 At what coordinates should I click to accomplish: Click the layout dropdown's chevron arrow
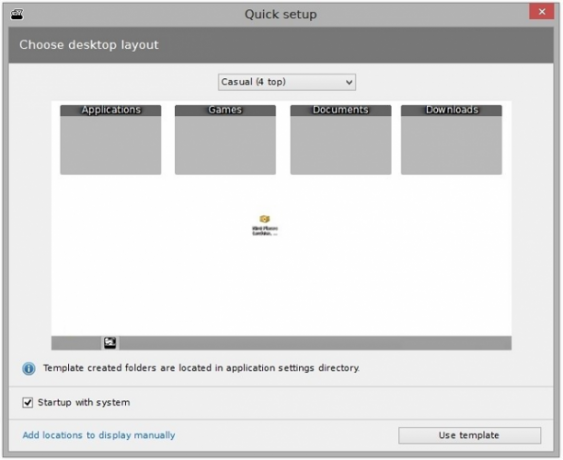349,83
